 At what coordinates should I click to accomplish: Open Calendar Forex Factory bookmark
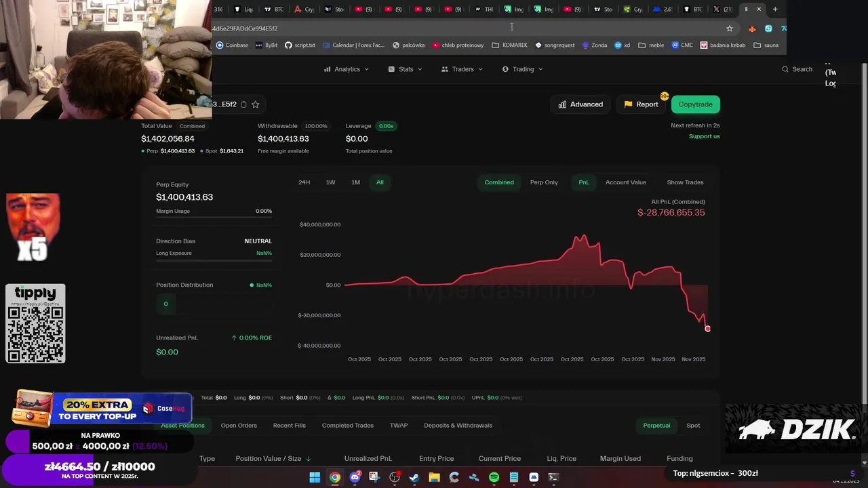point(353,45)
